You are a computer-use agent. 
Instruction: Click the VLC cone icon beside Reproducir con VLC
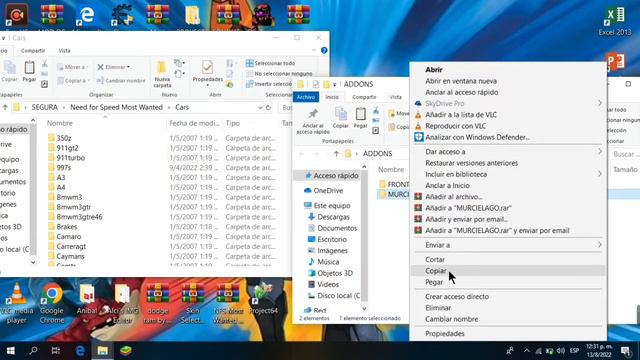click(418, 126)
